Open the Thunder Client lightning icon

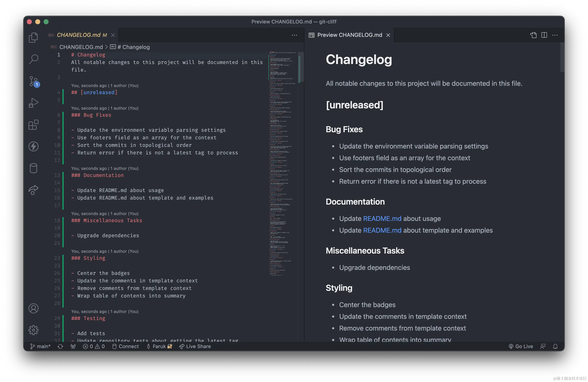click(33, 146)
